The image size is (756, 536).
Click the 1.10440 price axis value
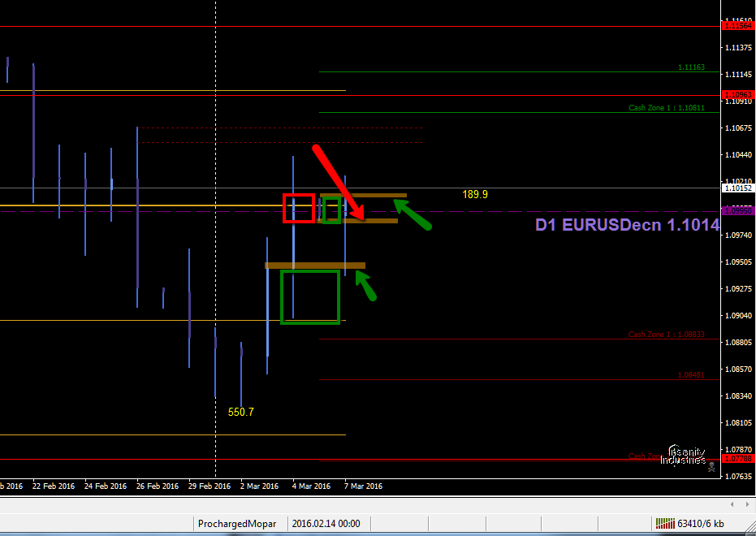tap(739, 155)
